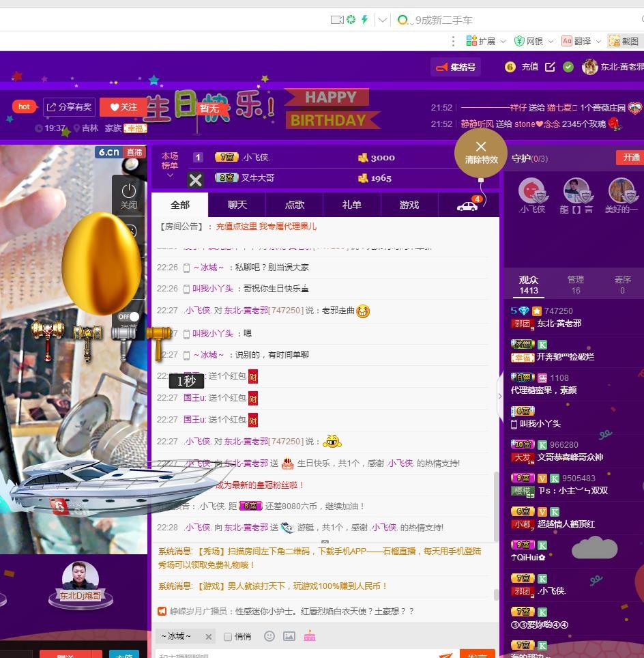The width and height of the screenshot is (644, 658).
Task: Click the 扩展 extensions icon
Action: click(471, 41)
